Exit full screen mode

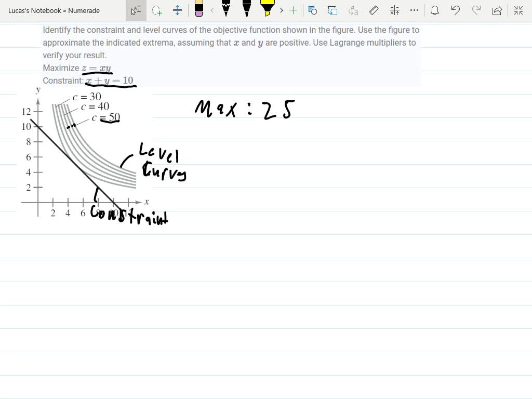tap(518, 10)
